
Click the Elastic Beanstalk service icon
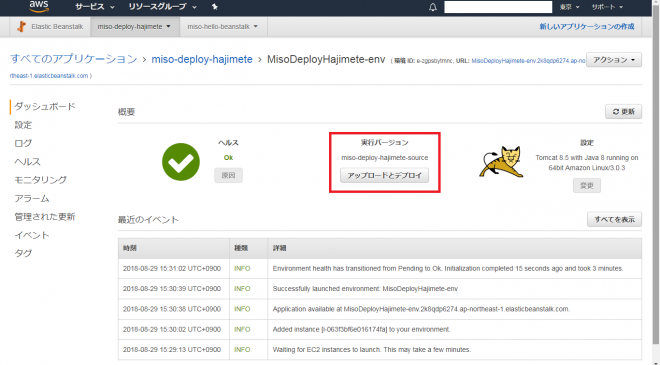[21, 27]
